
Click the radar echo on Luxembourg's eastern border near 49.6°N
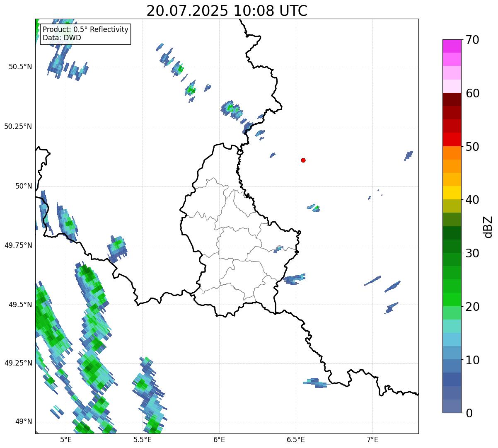[x=295, y=279]
